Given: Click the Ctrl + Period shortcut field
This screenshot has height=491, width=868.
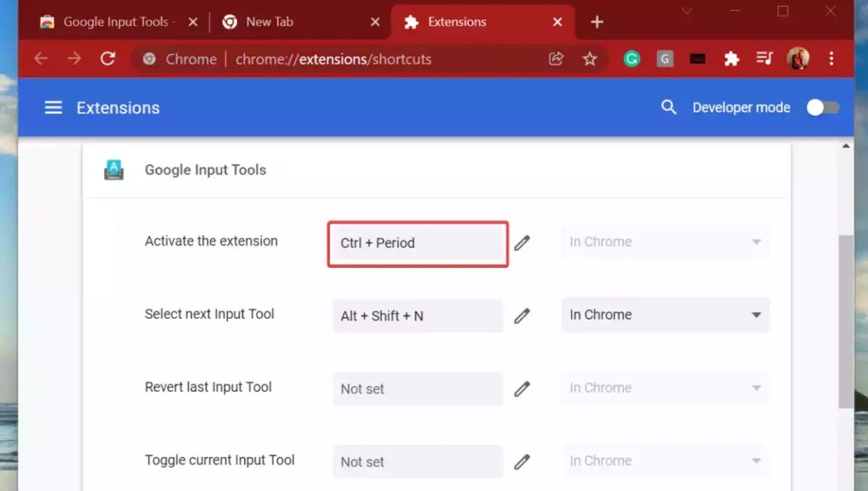Looking at the screenshot, I should pos(418,243).
